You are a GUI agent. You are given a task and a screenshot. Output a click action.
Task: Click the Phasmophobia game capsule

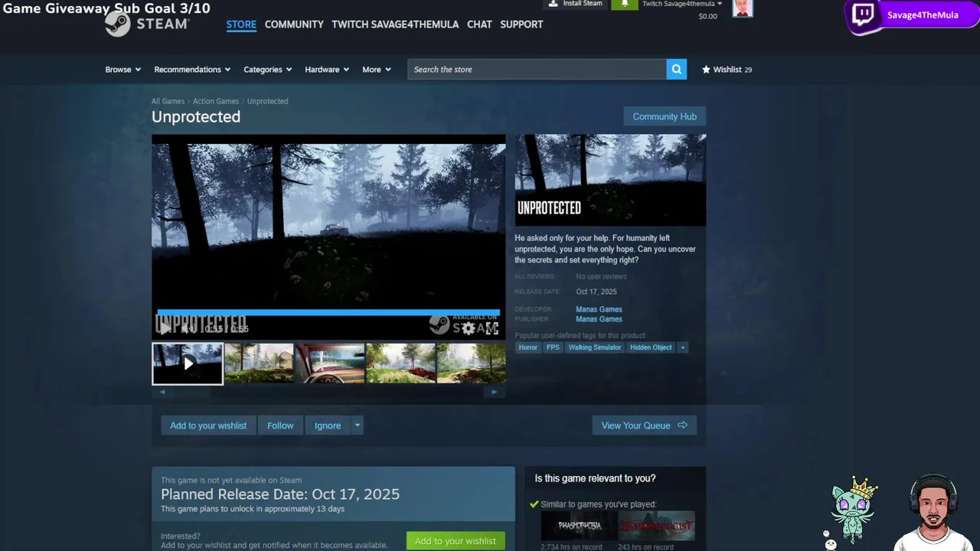point(579,526)
